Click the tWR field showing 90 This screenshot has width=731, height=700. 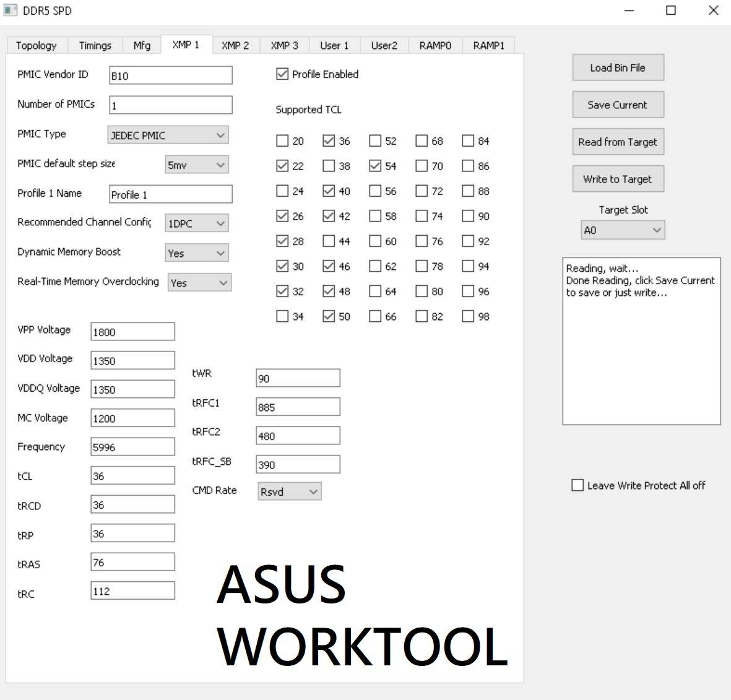pos(298,378)
